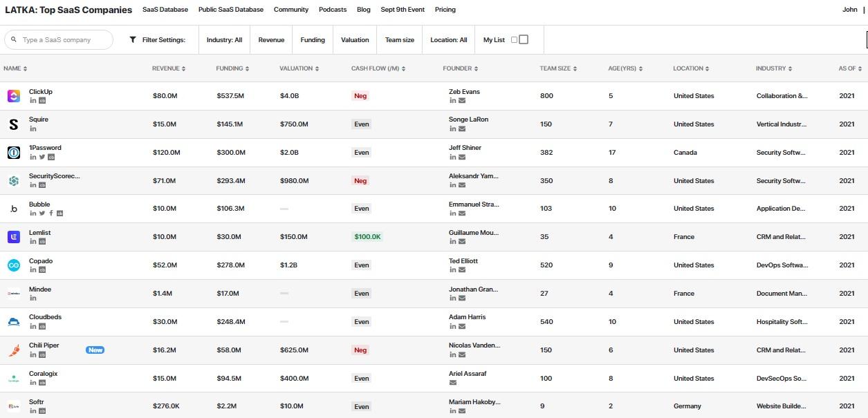Open the Pricing page
The height and width of the screenshot is (418, 868).
pyautogui.click(x=445, y=10)
